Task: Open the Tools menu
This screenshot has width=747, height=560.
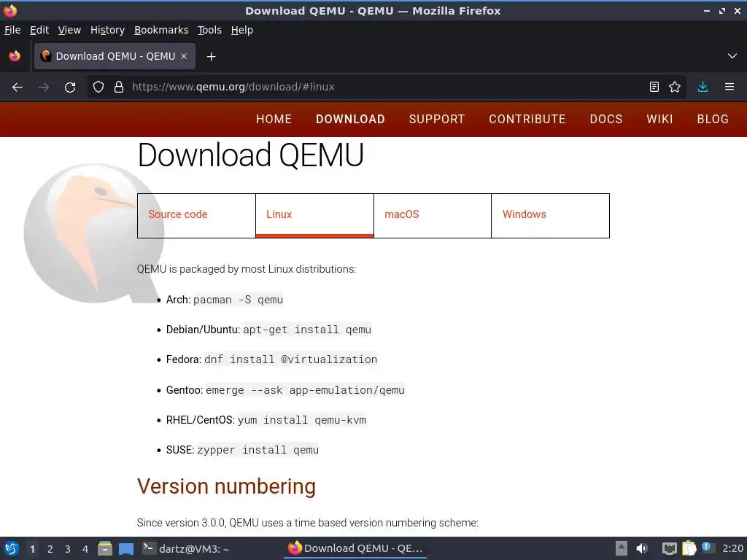Action: point(209,30)
